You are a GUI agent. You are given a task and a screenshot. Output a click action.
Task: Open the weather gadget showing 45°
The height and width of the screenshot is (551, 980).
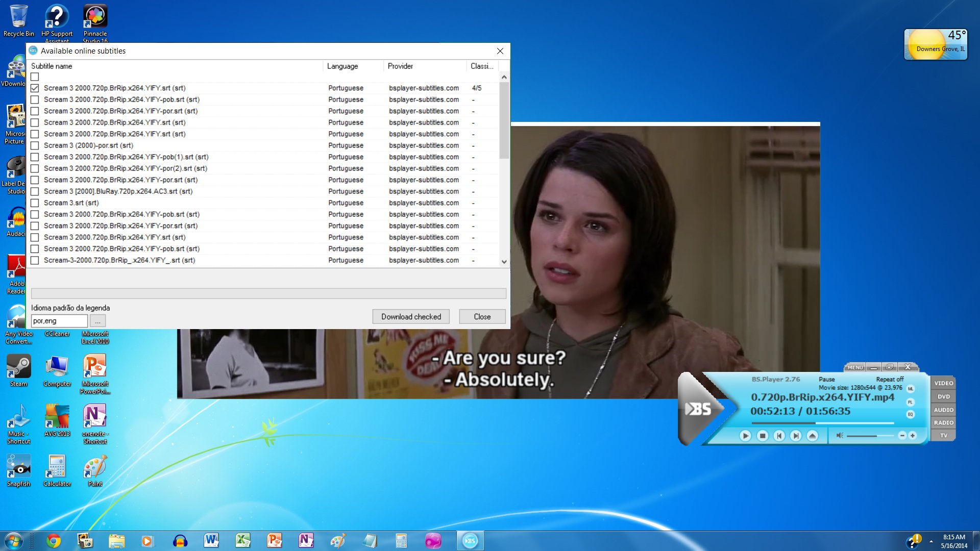[936, 44]
